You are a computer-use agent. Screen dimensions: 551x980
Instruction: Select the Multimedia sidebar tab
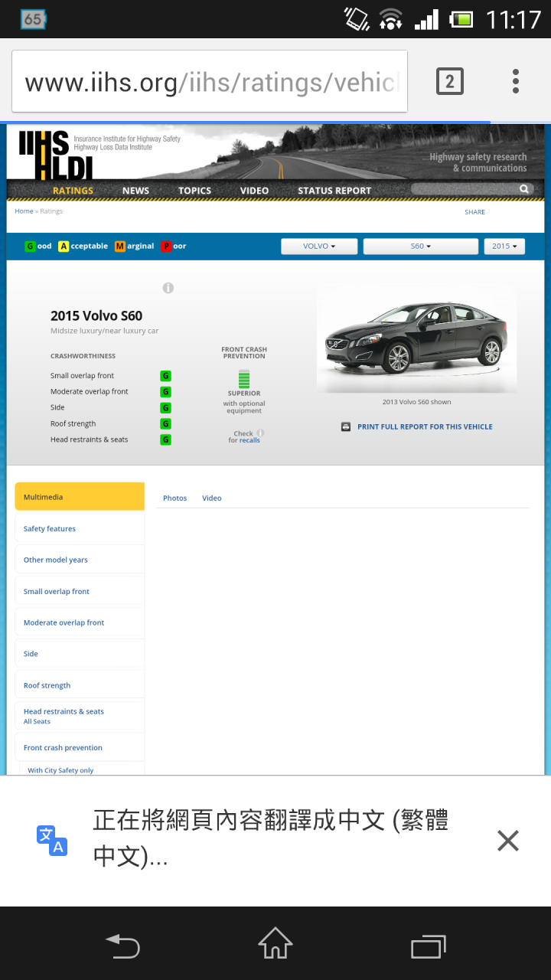point(80,497)
